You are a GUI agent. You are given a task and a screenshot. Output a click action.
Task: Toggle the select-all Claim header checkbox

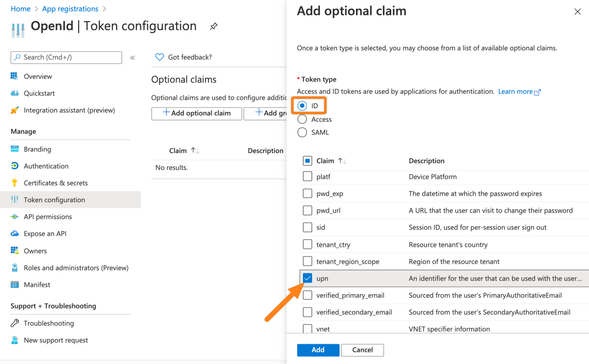307,161
